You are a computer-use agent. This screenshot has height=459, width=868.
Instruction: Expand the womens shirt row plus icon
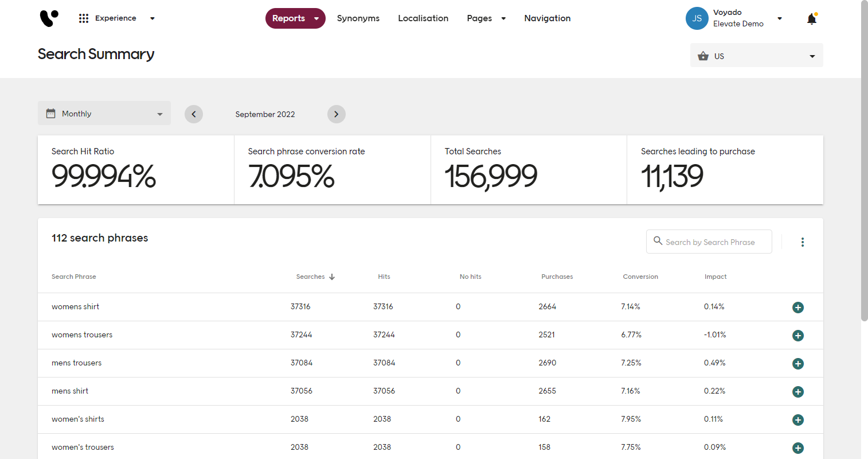point(798,308)
